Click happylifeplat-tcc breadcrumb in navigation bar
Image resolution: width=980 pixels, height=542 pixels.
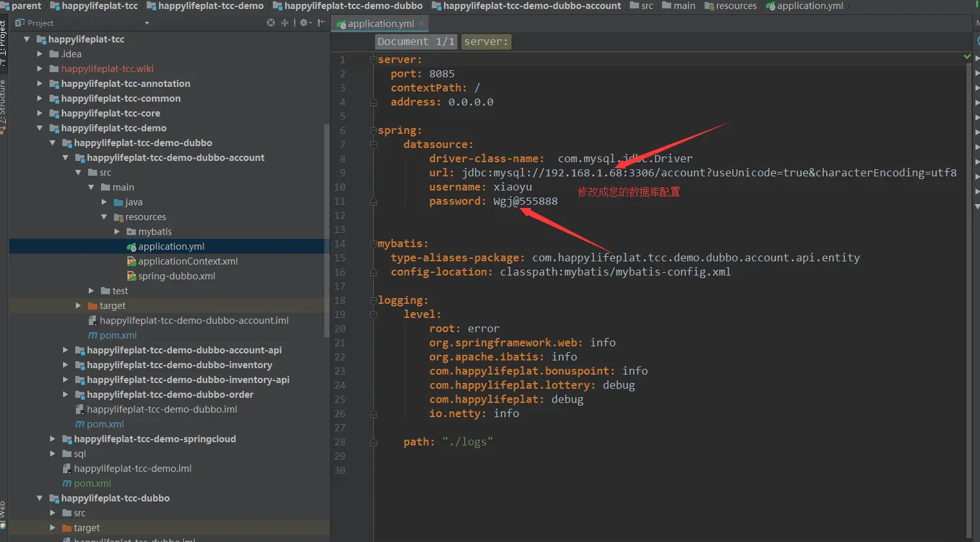pyautogui.click(x=94, y=6)
